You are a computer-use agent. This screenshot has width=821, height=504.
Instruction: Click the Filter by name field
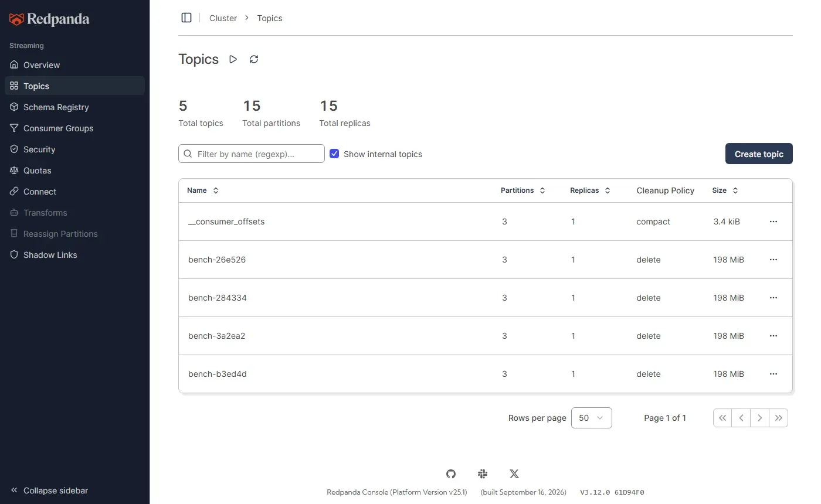point(252,154)
